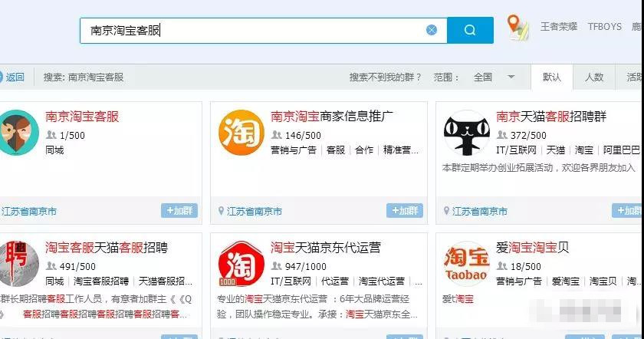Screen dimensions: 644x339
Task: Join 南京淘宝商家信息推广 group with +加群
Action: [x=405, y=210]
